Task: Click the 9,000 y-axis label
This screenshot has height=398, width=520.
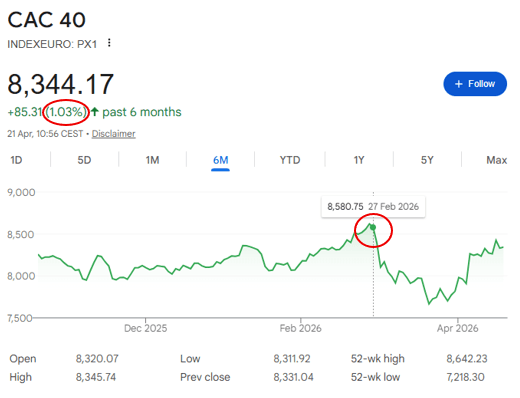Action: tap(21, 192)
